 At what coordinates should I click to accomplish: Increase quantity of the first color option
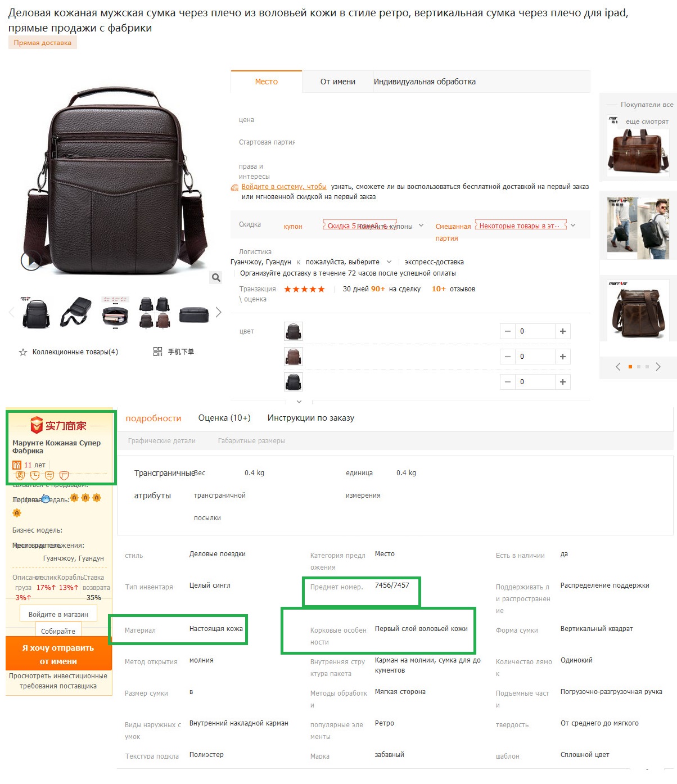coord(562,331)
